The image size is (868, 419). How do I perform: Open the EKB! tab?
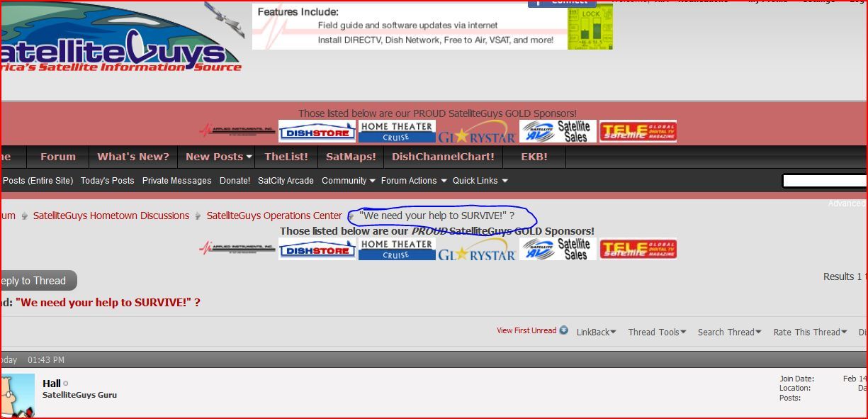point(534,157)
